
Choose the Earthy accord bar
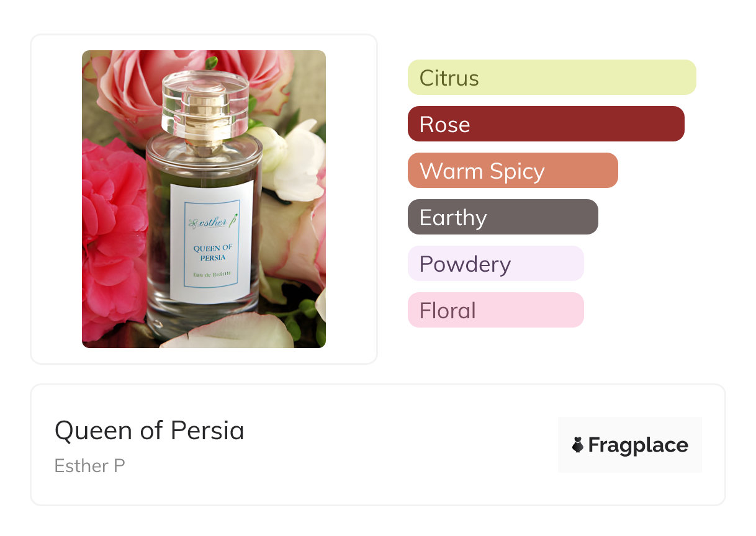(502, 217)
